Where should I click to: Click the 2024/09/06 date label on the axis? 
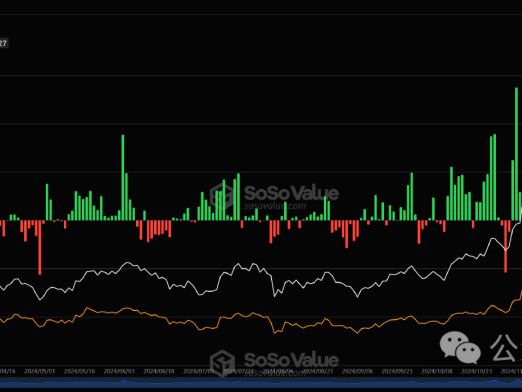click(x=357, y=371)
